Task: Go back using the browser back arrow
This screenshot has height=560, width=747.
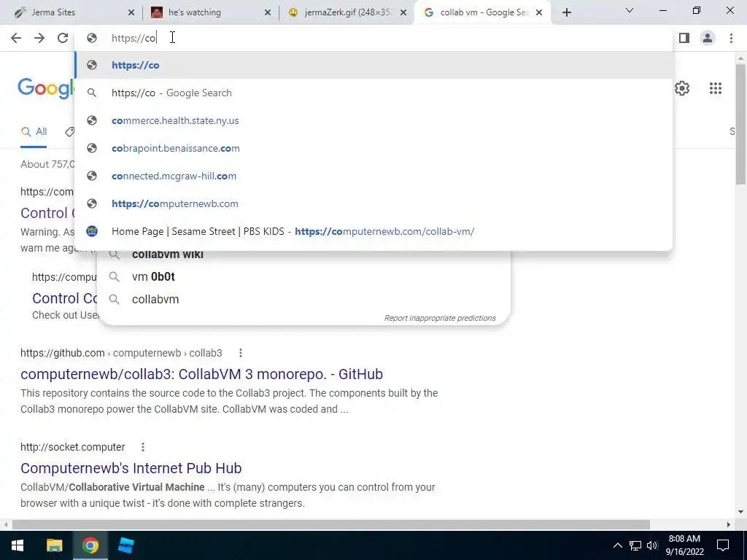Action: [x=16, y=38]
